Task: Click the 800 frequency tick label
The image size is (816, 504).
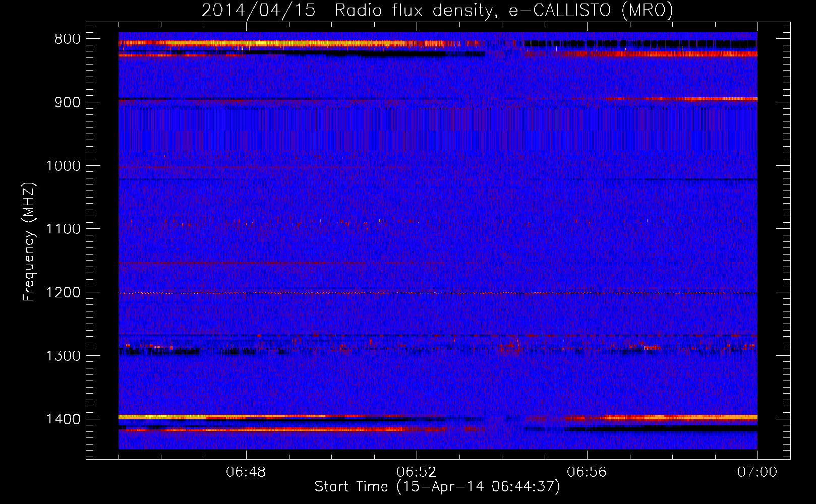Action: tap(67, 39)
